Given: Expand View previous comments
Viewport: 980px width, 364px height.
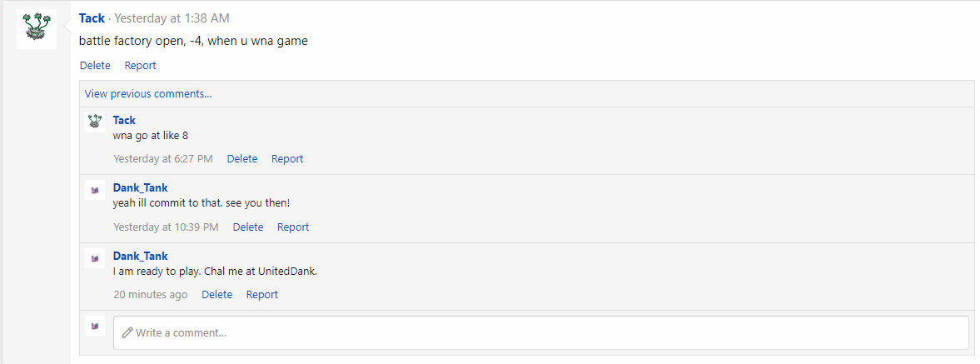Looking at the screenshot, I should pyautogui.click(x=148, y=94).
